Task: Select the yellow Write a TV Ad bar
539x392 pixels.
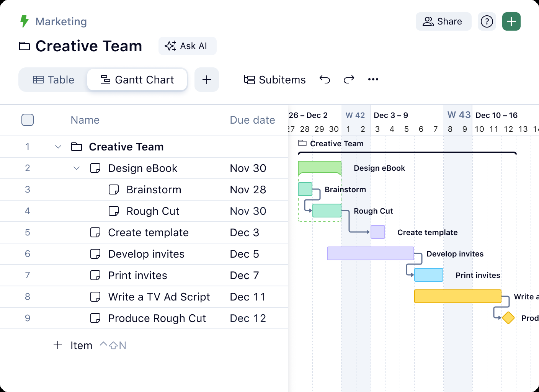Action: [x=458, y=296]
